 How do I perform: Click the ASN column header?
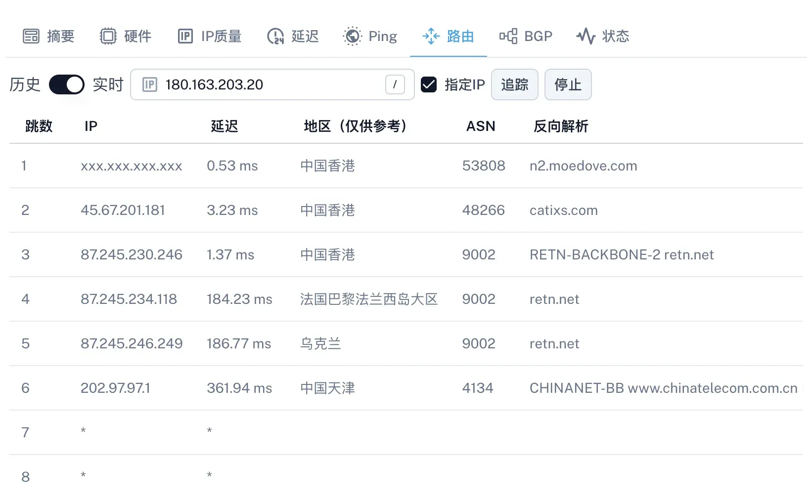click(x=481, y=126)
